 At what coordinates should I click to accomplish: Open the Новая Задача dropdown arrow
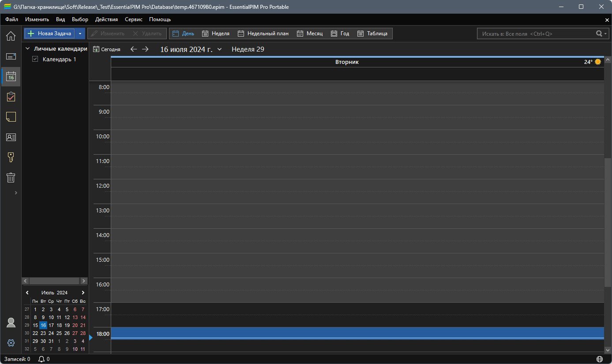pos(80,33)
